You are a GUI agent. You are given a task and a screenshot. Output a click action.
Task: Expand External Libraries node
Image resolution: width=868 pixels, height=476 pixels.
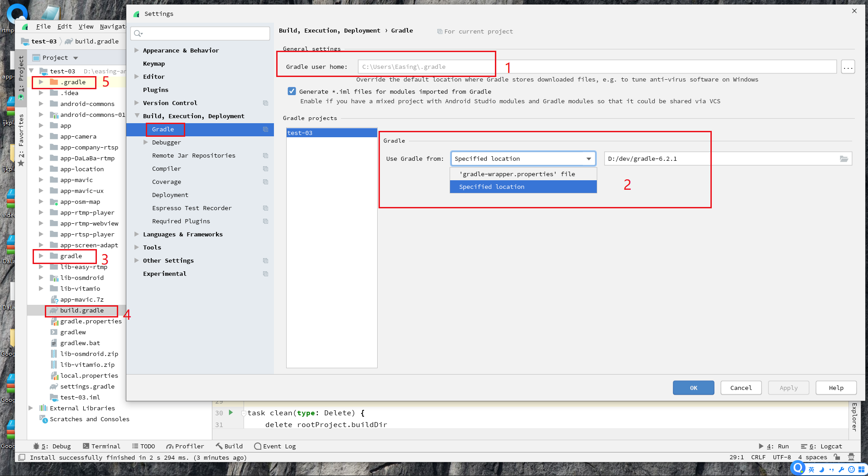pyautogui.click(x=31, y=408)
